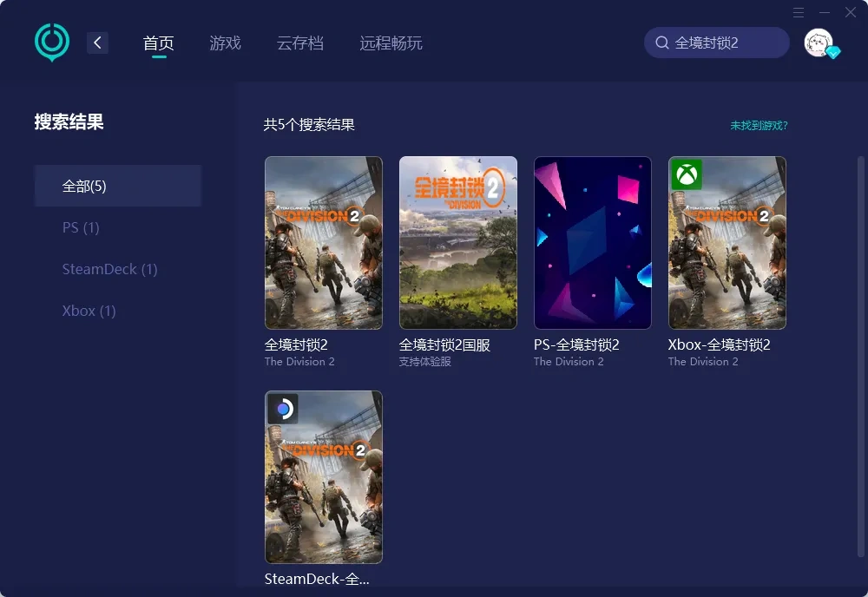The width and height of the screenshot is (868, 597).
Task: Filter results by PS (1)
Action: tap(81, 227)
